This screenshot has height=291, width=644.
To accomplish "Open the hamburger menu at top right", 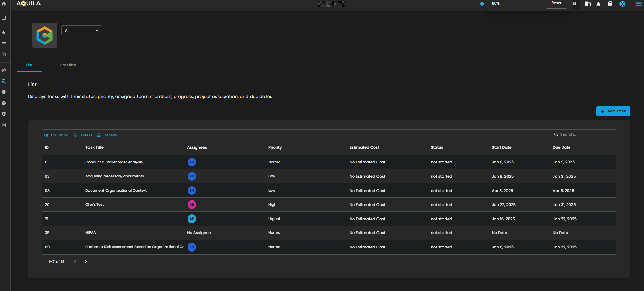I will click(638, 4).
